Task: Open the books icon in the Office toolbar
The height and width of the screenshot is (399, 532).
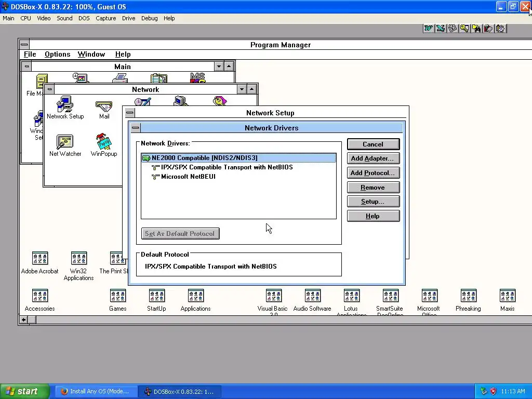Action: [488, 29]
